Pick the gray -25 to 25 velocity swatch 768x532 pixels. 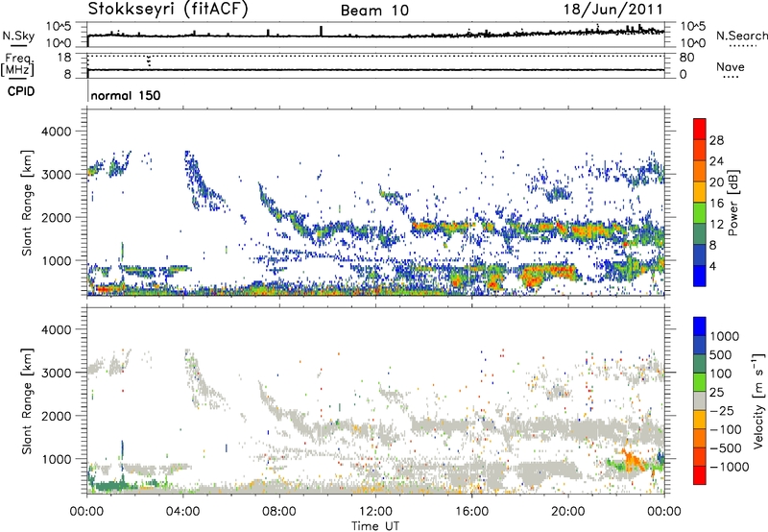click(700, 400)
